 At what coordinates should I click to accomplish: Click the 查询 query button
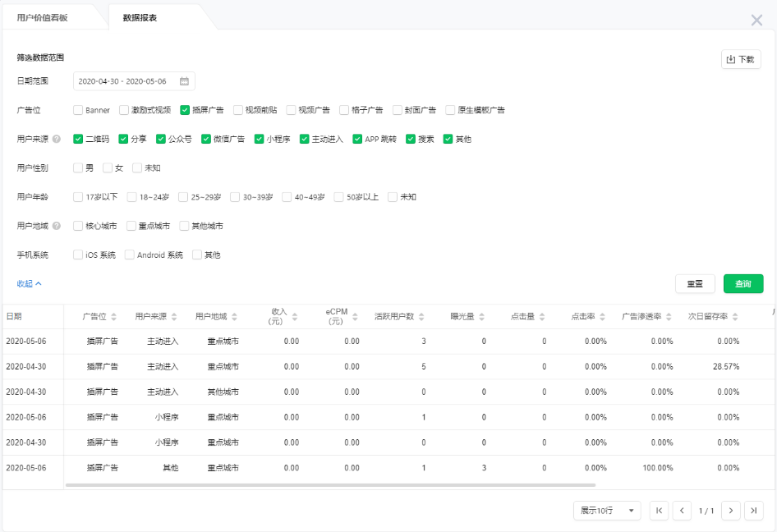point(743,282)
